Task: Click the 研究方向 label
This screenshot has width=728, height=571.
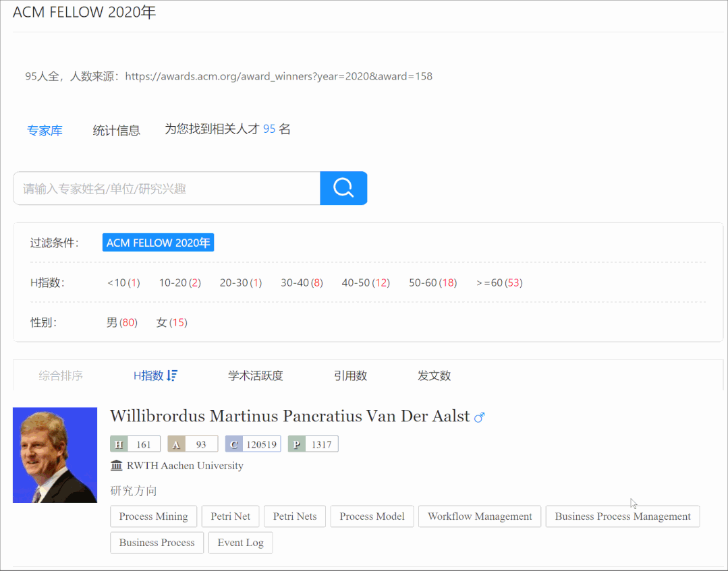Action: 134,491
